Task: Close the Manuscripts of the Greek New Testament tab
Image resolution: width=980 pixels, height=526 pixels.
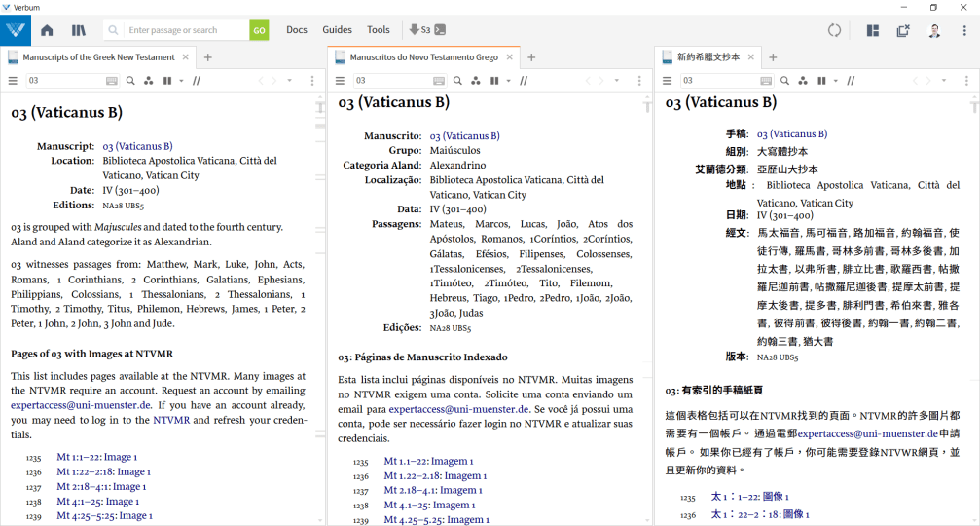Action: pos(184,57)
